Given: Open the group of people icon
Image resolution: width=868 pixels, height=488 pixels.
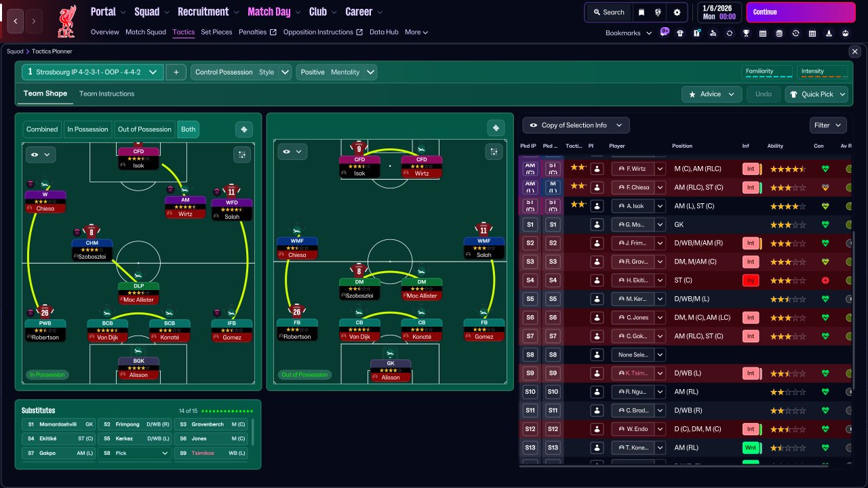Looking at the screenshot, I should click(x=846, y=33).
